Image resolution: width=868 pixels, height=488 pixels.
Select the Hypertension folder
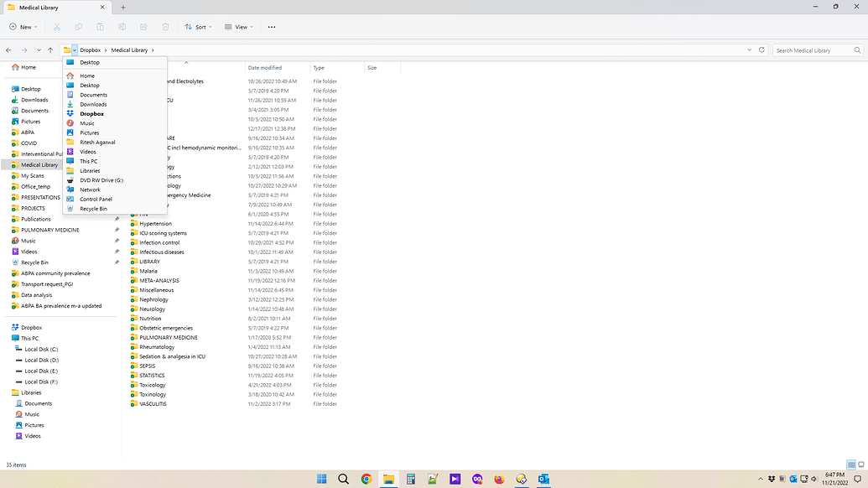pyautogui.click(x=155, y=224)
